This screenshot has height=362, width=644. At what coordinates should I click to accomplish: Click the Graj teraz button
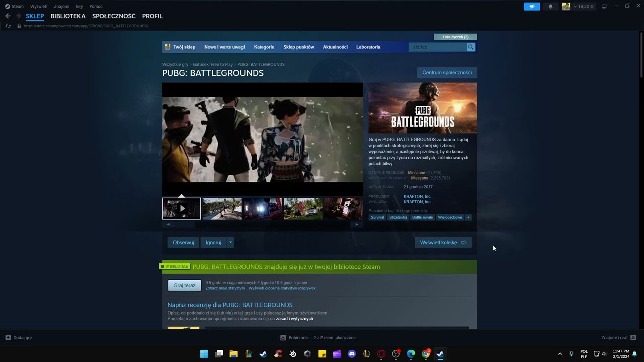[x=184, y=285]
